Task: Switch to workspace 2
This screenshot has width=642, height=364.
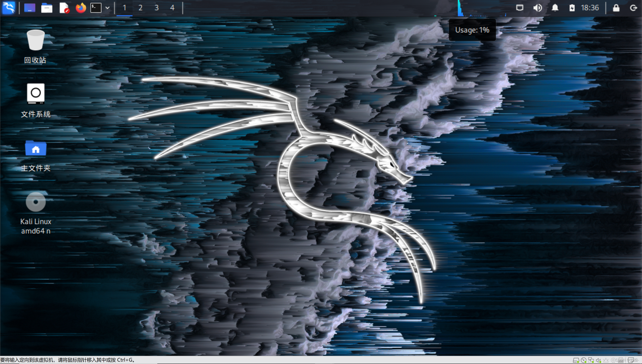Action: pos(140,7)
